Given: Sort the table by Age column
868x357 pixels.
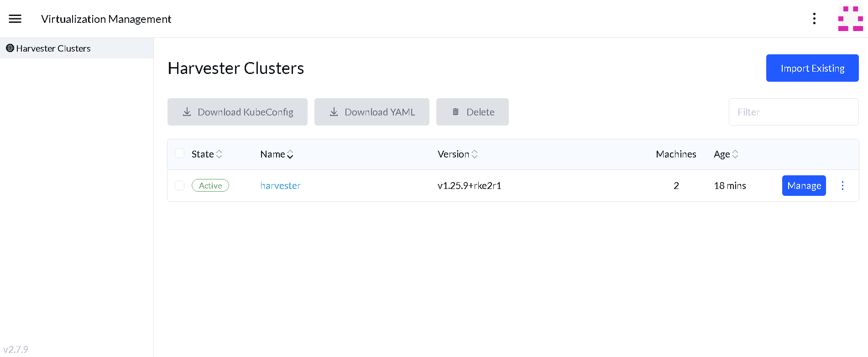Looking at the screenshot, I should click(726, 154).
